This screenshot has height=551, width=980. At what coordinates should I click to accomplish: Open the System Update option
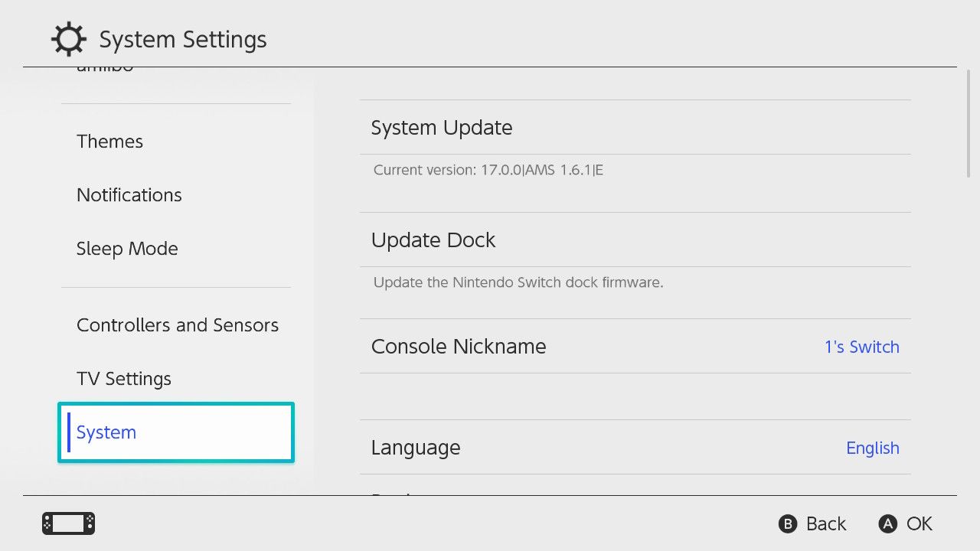pyautogui.click(x=635, y=127)
